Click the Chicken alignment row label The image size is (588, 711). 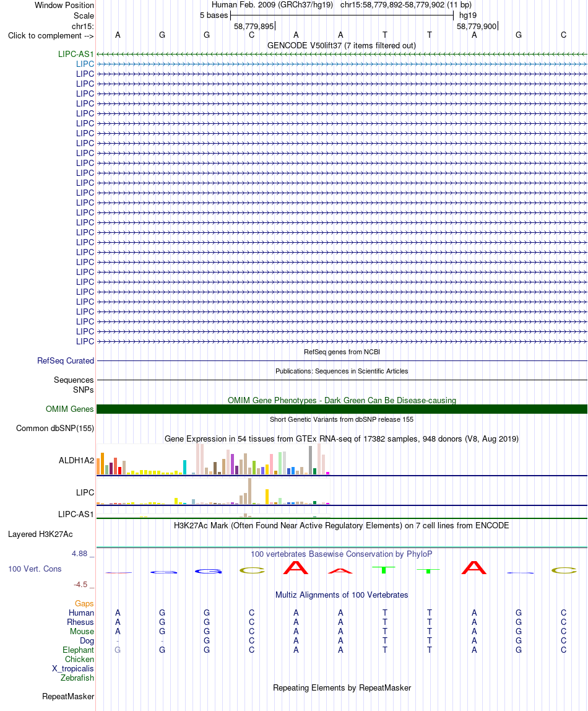pos(80,660)
